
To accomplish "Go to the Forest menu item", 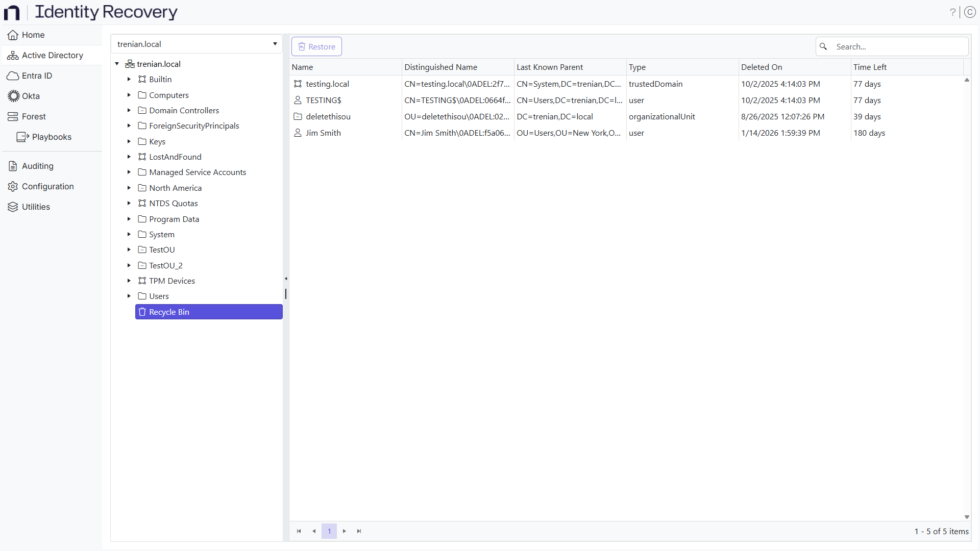I will coord(34,116).
